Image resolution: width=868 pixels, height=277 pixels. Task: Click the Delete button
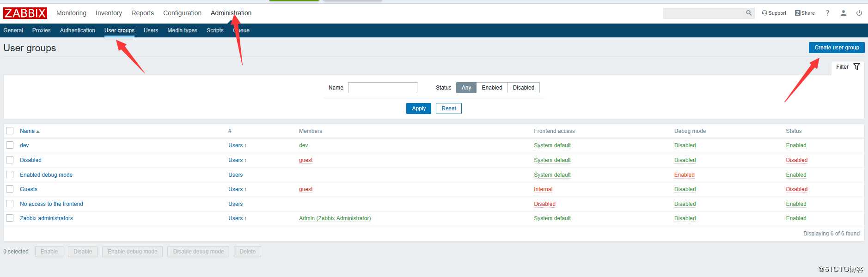pyautogui.click(x=247, y=252)
